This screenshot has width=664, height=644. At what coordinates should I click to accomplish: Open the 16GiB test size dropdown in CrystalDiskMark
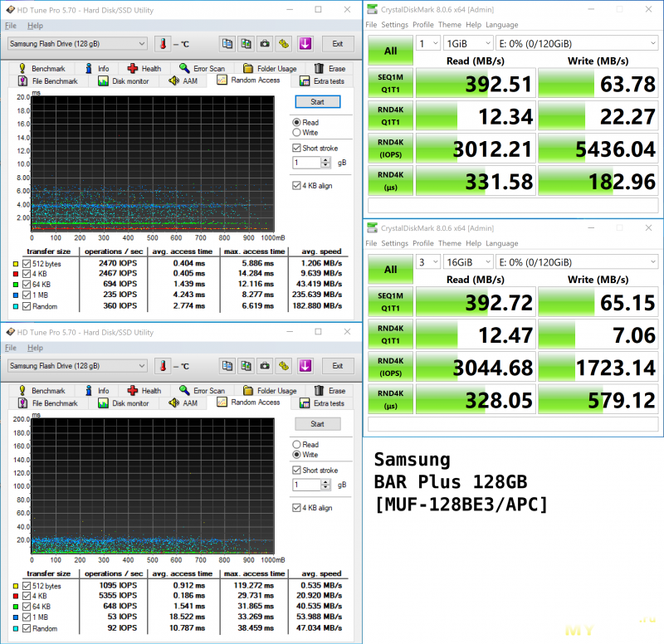coord(468,262)
